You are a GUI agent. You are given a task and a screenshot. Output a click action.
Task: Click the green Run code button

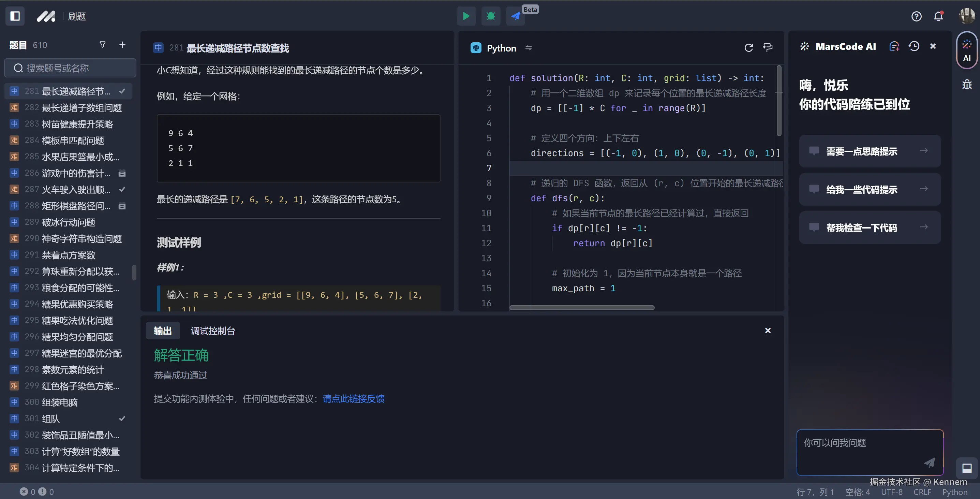pos(466,16)
